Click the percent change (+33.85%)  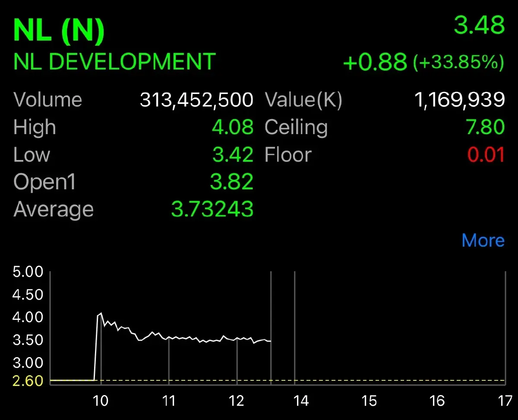click(x=458, y=63)
